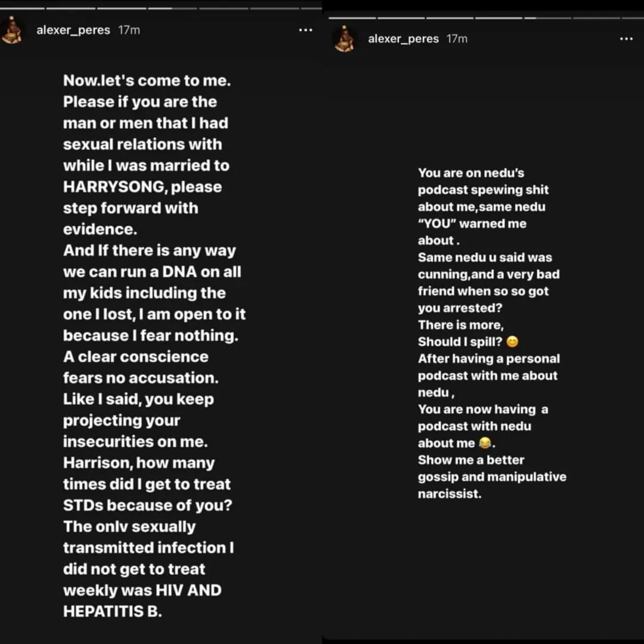Tap the profile avatar on the right story
Image resolution: width=644 pixels, height=644 pixels.
344,39
